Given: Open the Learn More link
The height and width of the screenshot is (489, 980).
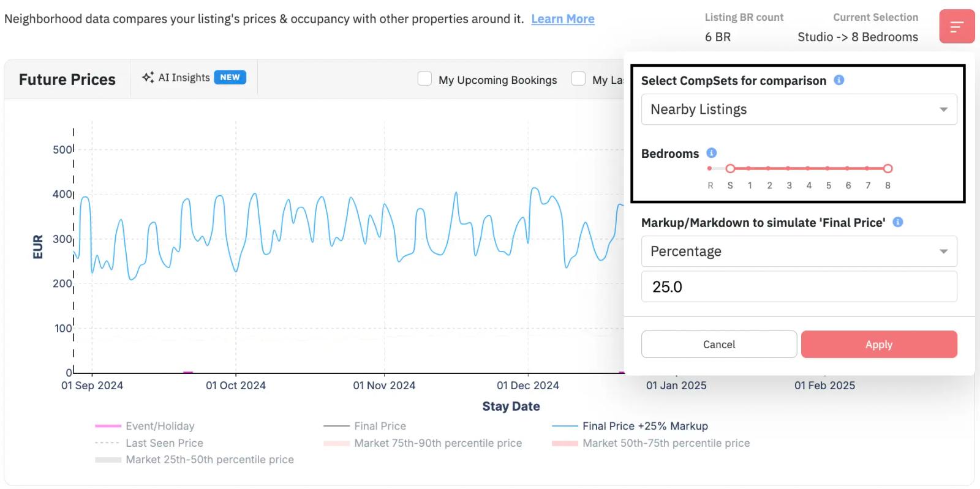Looking at the screenshot, I should coord(563,19).
